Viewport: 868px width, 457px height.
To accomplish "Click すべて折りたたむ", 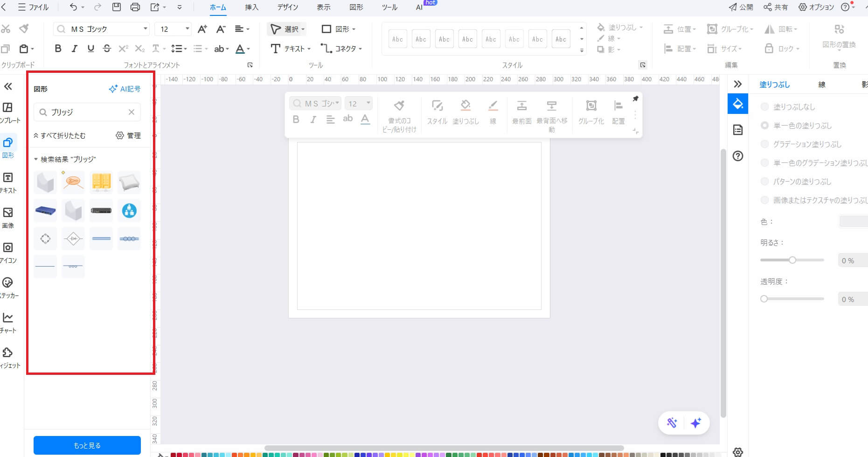I will 60,135.
